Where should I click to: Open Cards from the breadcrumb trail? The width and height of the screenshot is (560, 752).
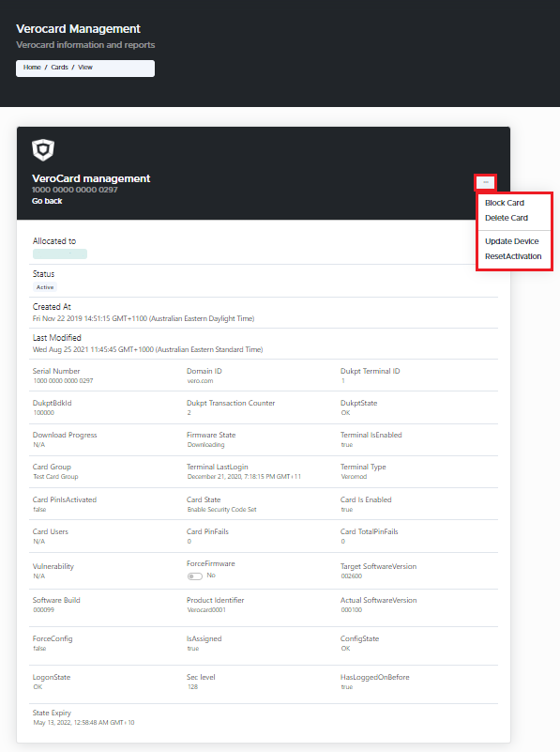(59, 67)
